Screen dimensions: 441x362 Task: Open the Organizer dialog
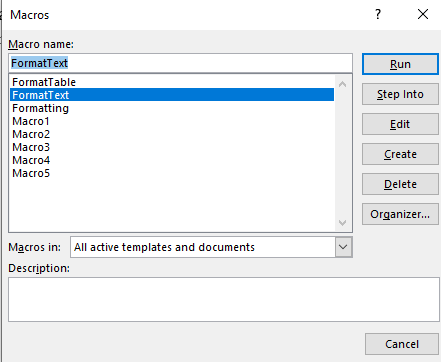point(400,214)
